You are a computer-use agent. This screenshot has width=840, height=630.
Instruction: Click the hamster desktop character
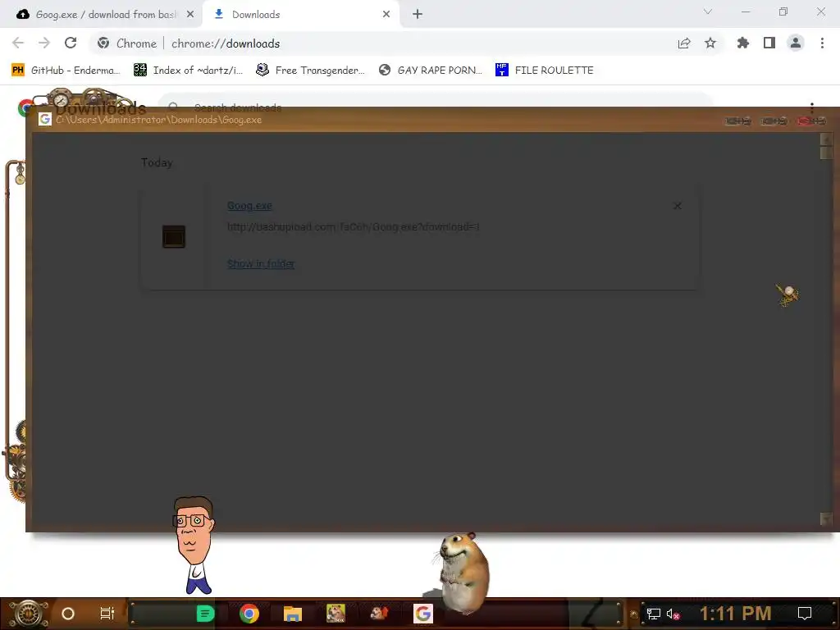(463, 573)
